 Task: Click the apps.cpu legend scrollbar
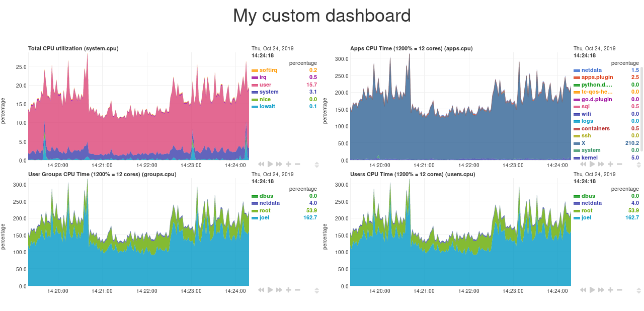[x=641, y=108]
